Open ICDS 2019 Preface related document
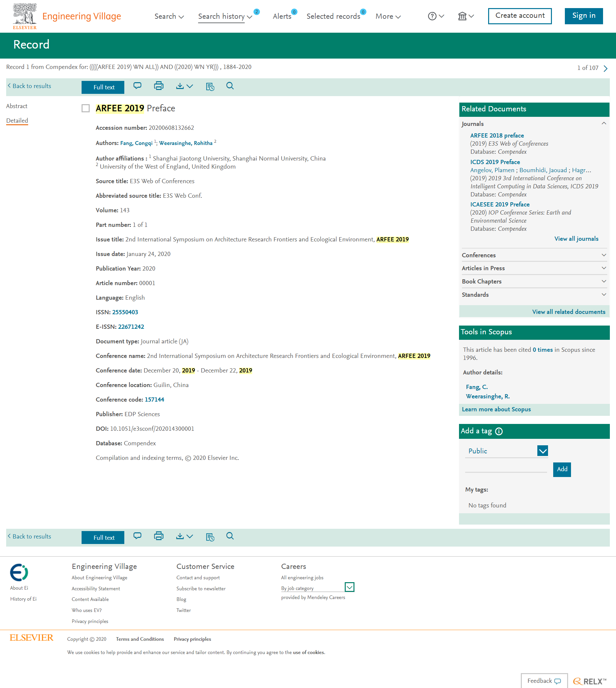The width and height of the screenshot is (616, 688). point(495,162)
